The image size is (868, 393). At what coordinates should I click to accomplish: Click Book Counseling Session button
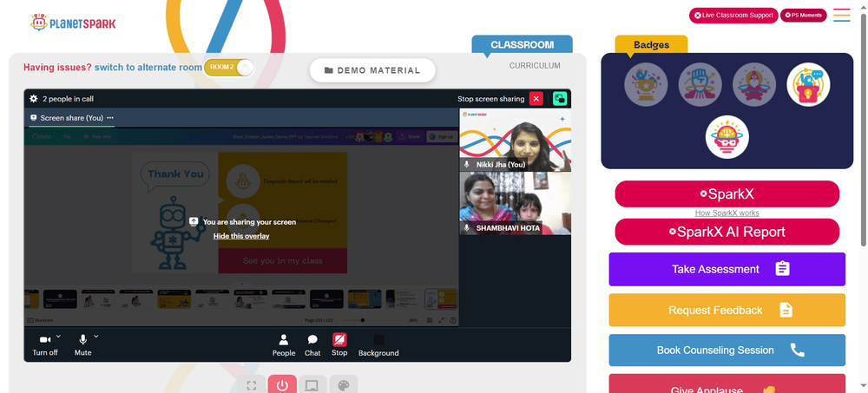coord(727,350)
